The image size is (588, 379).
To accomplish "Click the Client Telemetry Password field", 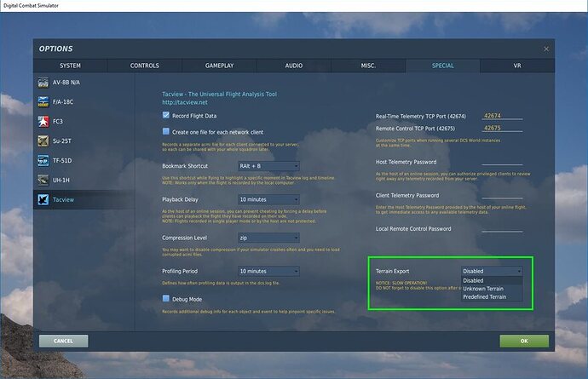I will [502, 195].
